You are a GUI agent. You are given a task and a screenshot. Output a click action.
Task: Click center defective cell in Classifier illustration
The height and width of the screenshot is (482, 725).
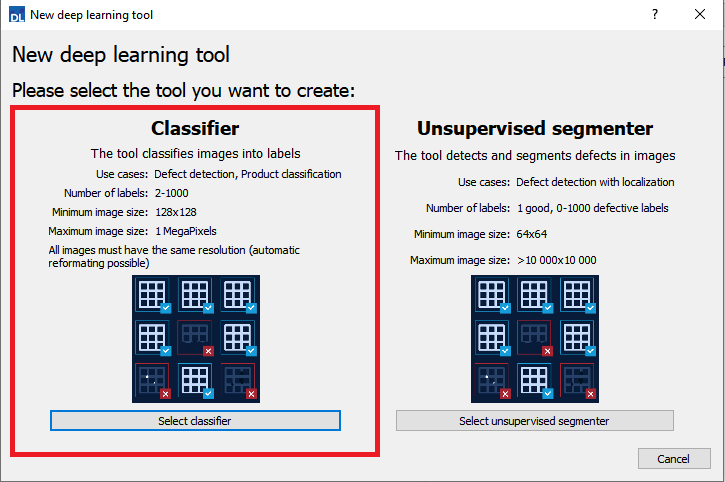(x=195, y=338)
